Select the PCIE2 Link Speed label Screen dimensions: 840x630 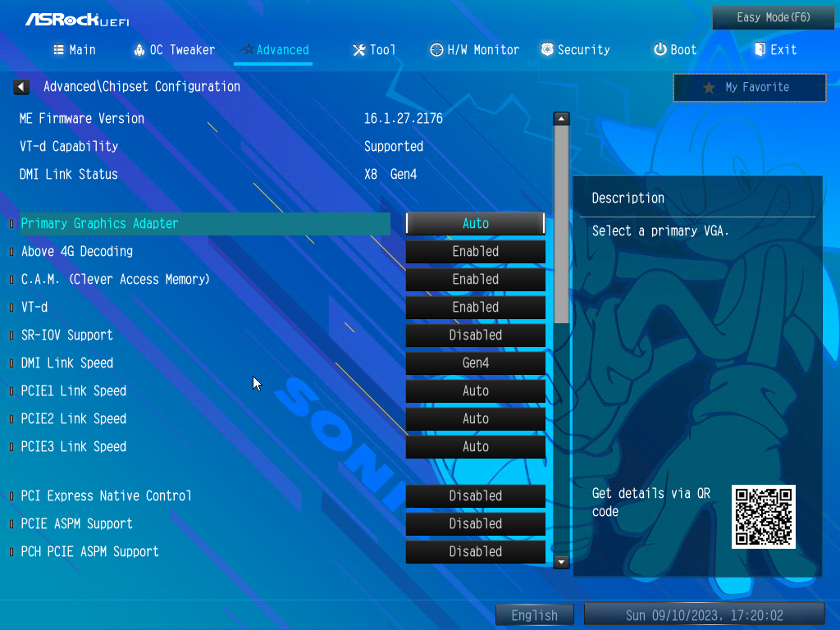73,418
